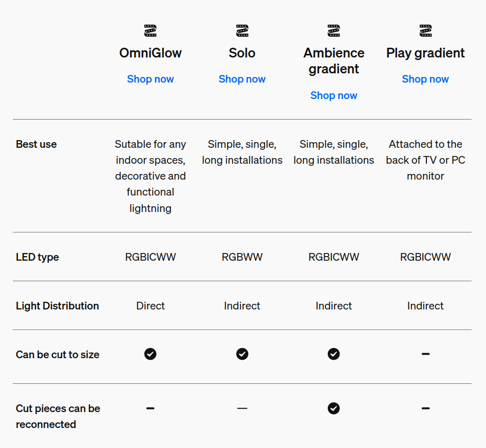Select the LED type row header

pyautogui.click(x=38, y=257)
